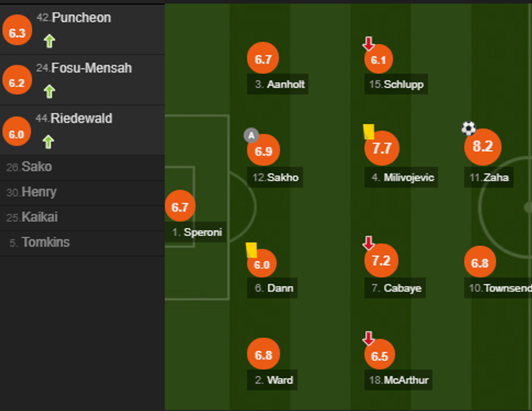Choose Tomkins from the bench list
The image size is (532, 411).
pos(45,242)
